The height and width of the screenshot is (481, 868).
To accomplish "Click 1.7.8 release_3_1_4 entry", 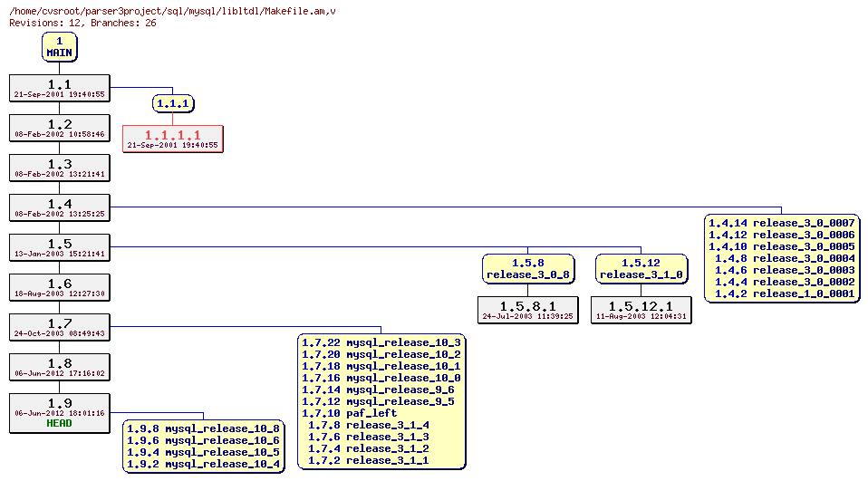I will click(x=369, y=425).
